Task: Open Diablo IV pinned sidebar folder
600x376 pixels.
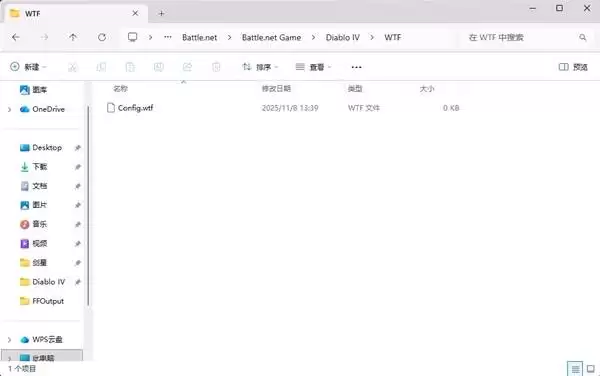Action: coord(42,282)
